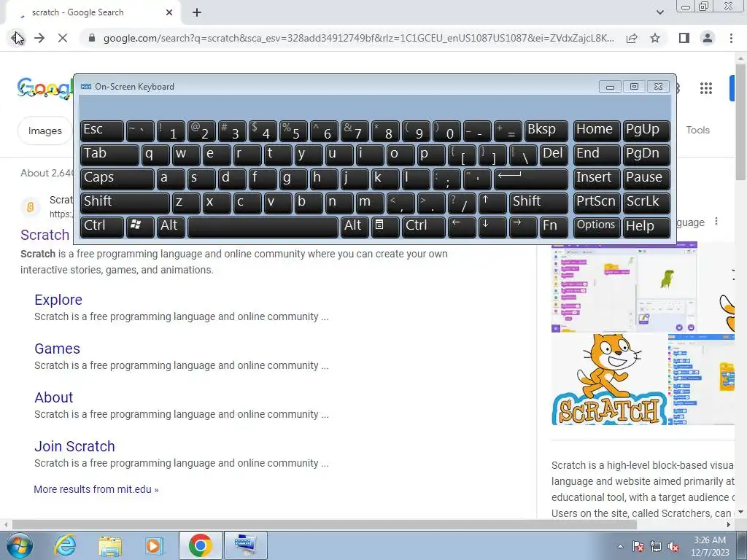This screenshot has width=747, height=560.
Task: Click the address bar URL
Action: click(x=358, y=38)
